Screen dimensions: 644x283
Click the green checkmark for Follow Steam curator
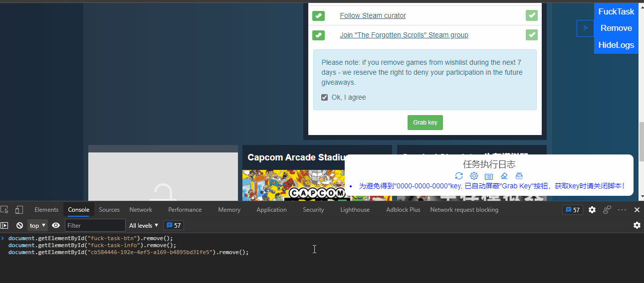[x=532, y=15]
